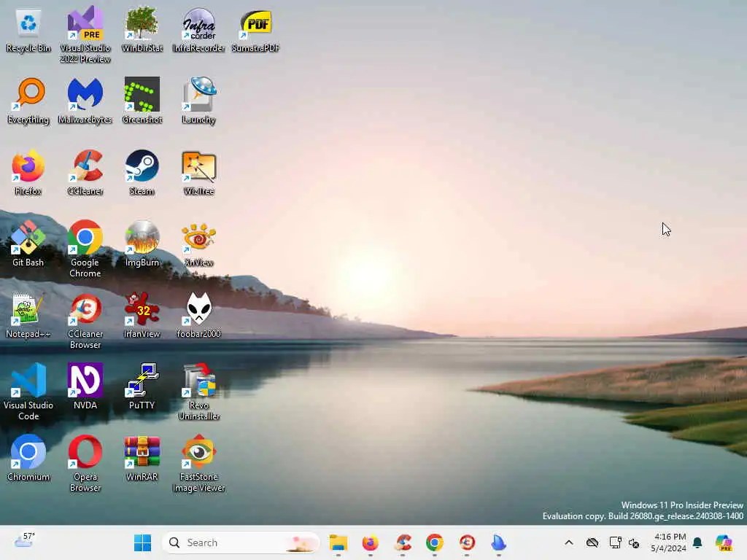Open WinDirStat from the desktop
Screen dimensions: 747x560
142,30
